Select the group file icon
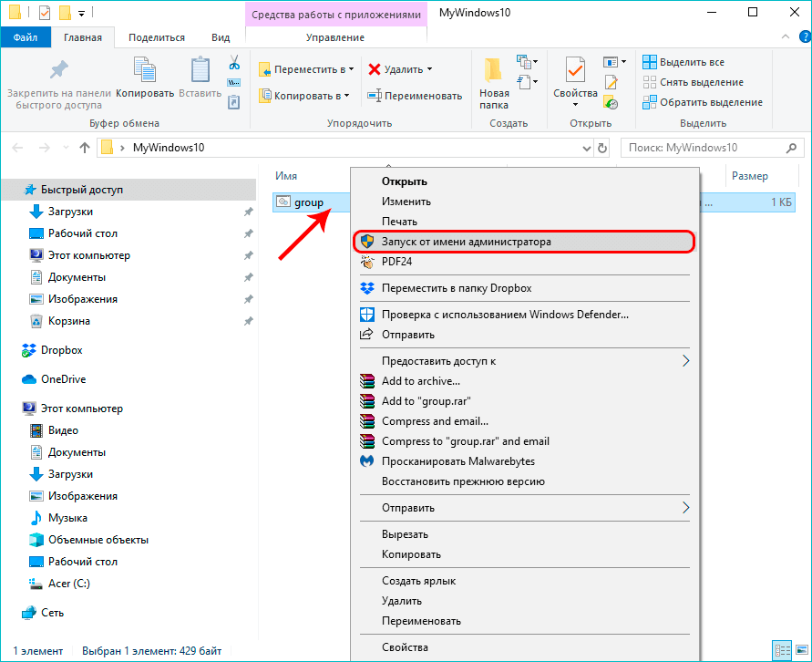Screen dimensions: 812x662 283,202
